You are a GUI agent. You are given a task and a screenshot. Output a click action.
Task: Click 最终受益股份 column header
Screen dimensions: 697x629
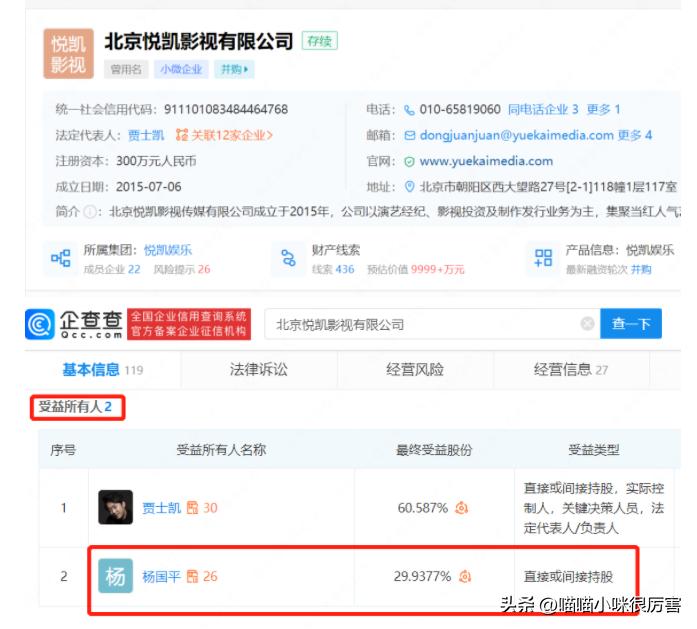(x=434, y=450)
